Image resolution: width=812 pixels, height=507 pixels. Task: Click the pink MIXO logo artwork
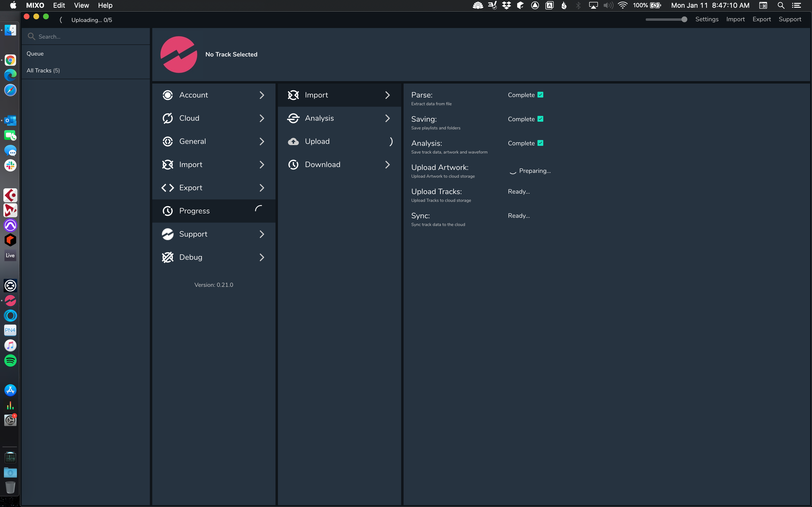179,55
